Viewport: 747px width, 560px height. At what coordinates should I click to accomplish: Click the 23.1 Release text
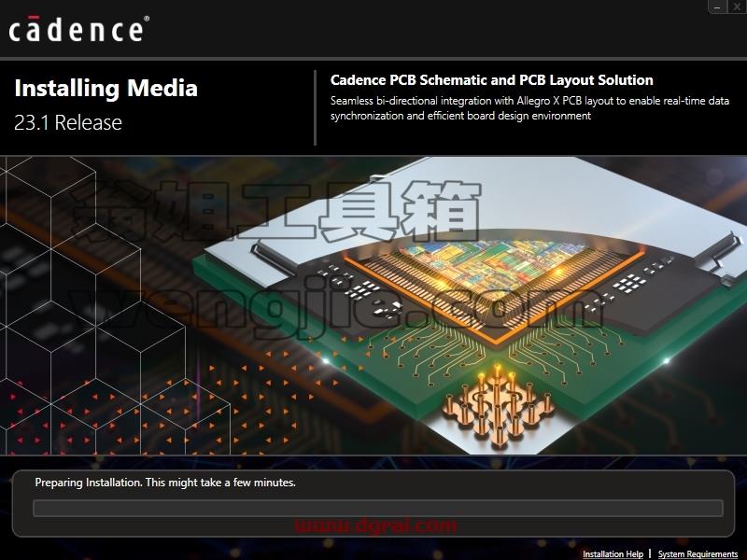click(68, 122)
